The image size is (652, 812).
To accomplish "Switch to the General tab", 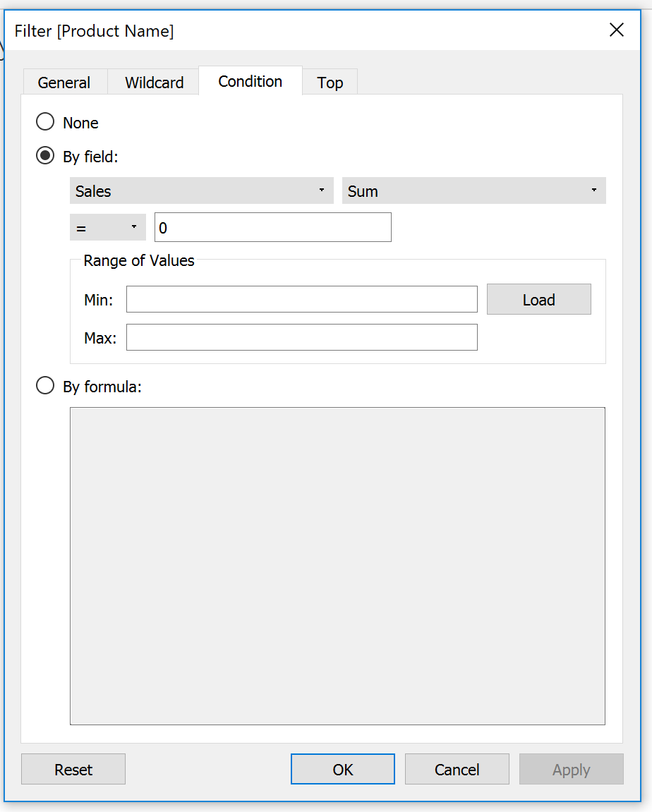I will coord(65,83).
